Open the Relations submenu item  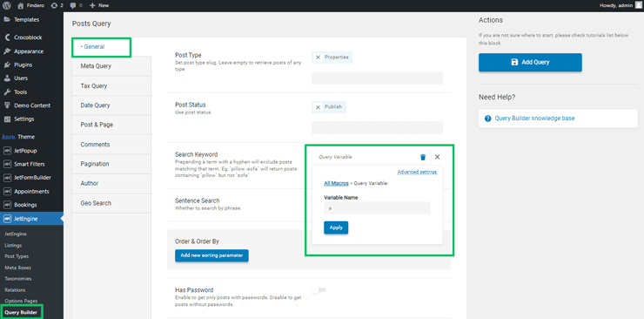[x=15, y=290]
